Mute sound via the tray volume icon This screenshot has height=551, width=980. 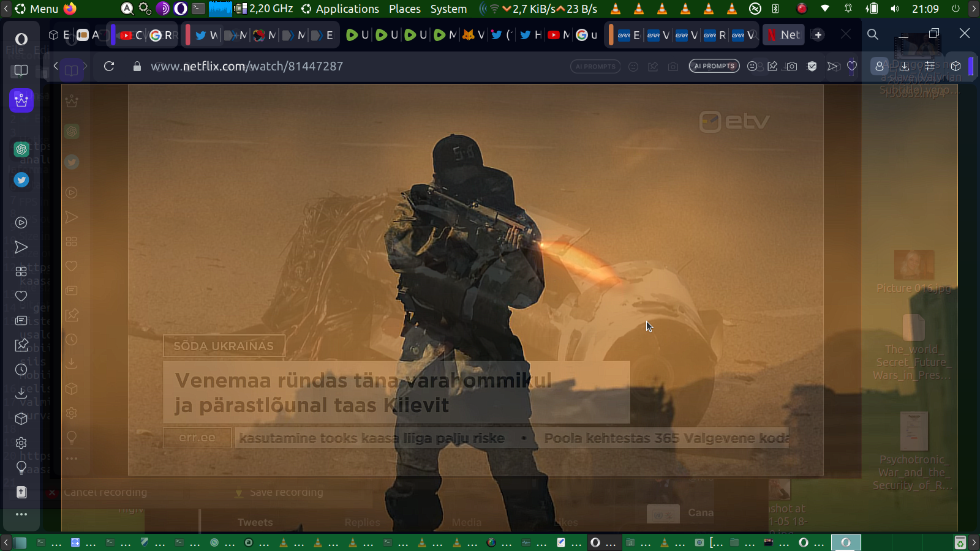(x=895, y=9)
